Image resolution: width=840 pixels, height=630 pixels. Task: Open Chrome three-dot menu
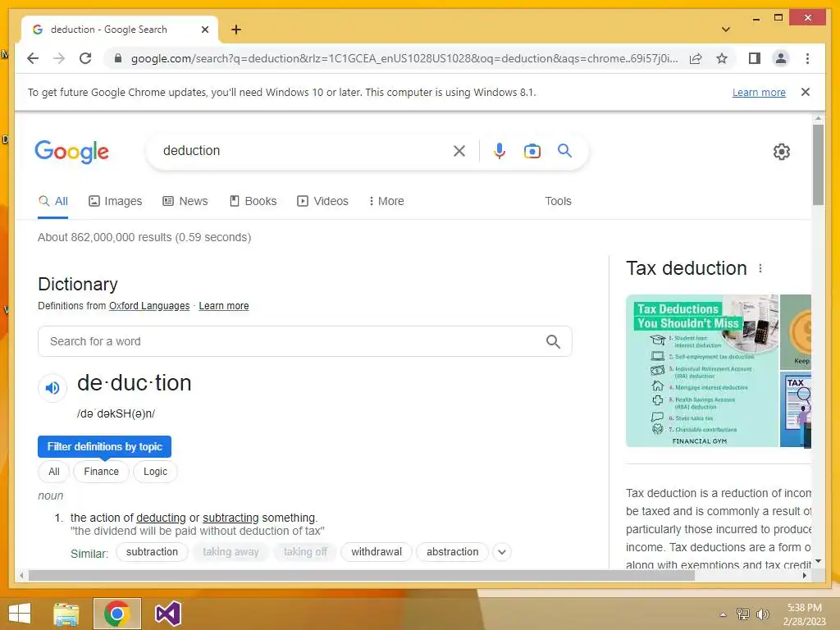(807, 58)
